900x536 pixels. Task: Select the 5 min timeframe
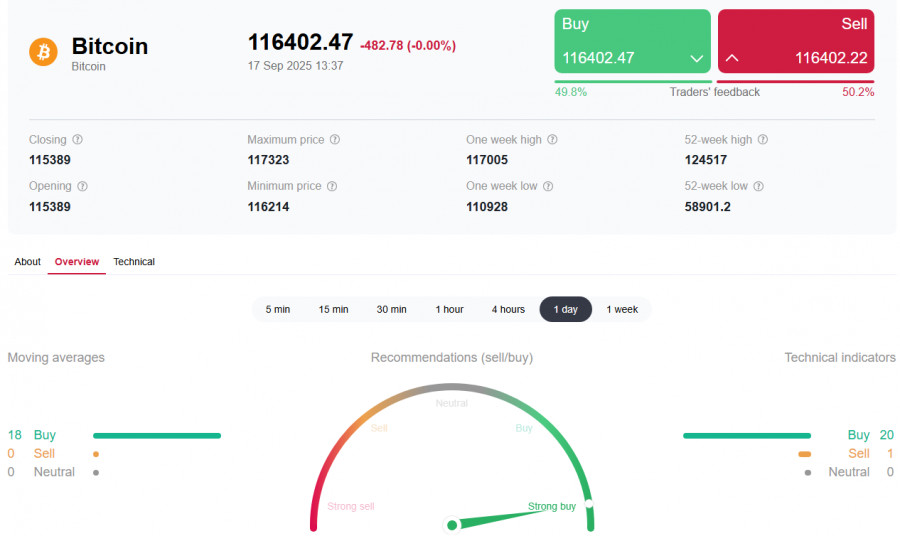278,309
